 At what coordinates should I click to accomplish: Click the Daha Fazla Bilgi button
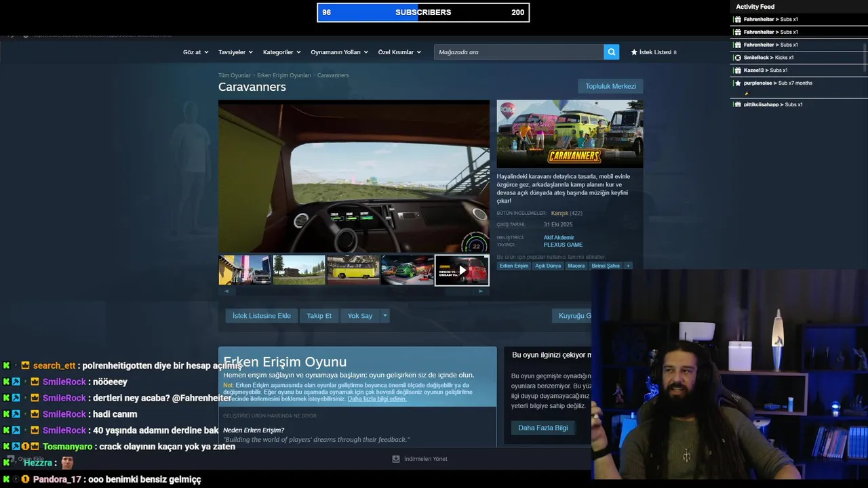coord(543,428)
